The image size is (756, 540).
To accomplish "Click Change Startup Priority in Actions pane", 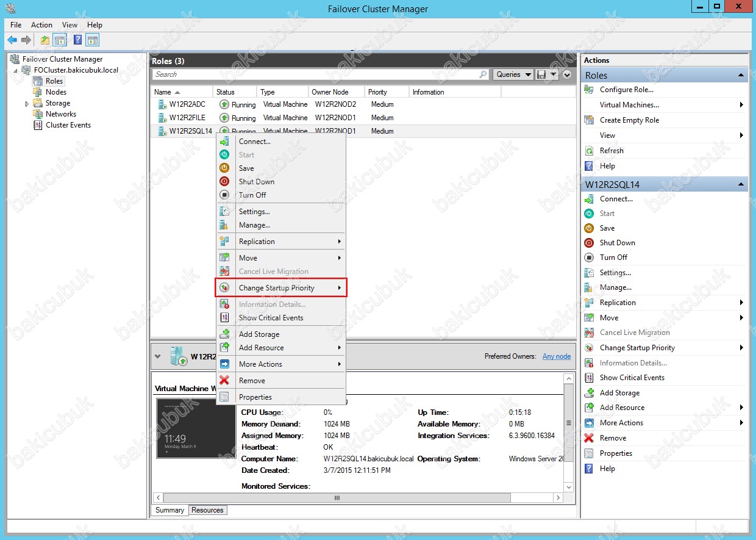I will 637,348.
